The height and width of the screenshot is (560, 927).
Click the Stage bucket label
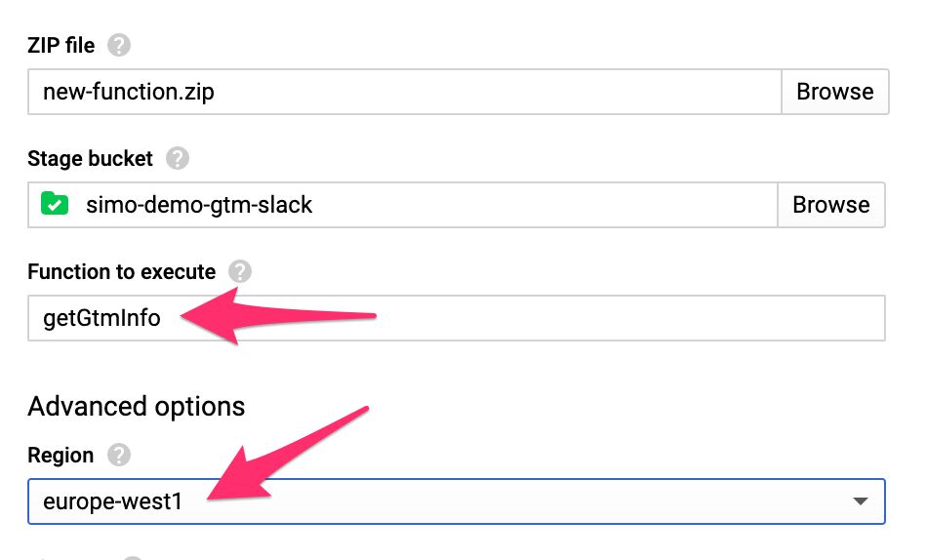[90, 158]
